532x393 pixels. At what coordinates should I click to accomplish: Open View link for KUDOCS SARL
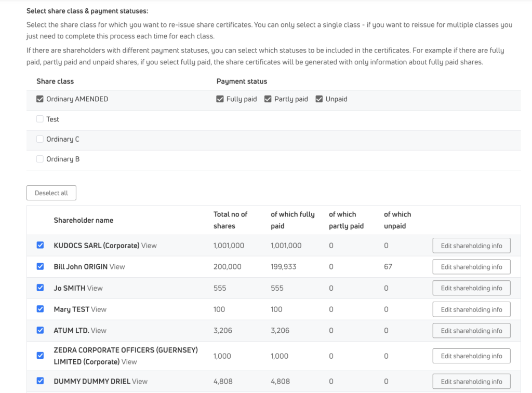[149, 246]
